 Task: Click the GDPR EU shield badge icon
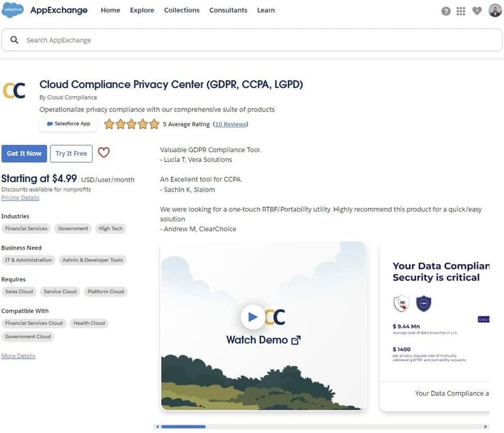423,303
